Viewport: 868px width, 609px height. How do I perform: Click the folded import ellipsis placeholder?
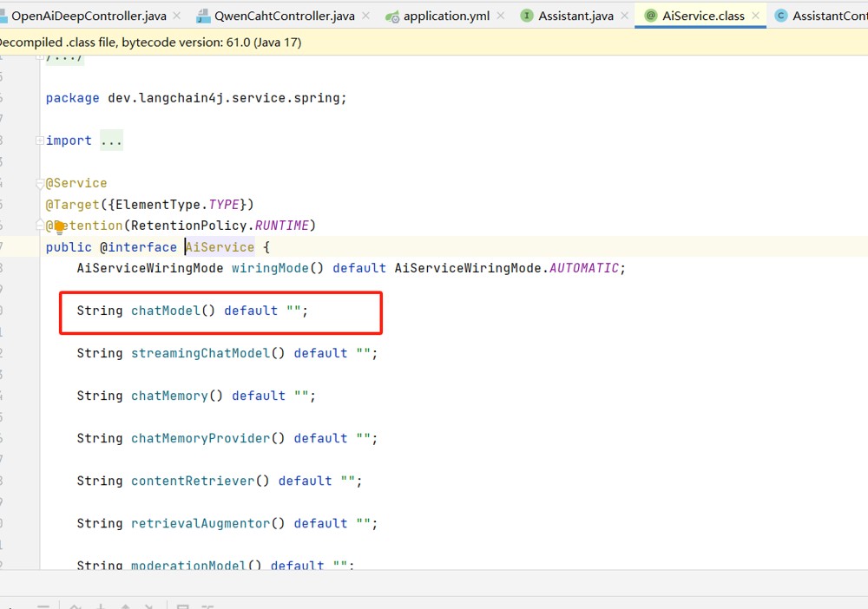click(111, 141)
